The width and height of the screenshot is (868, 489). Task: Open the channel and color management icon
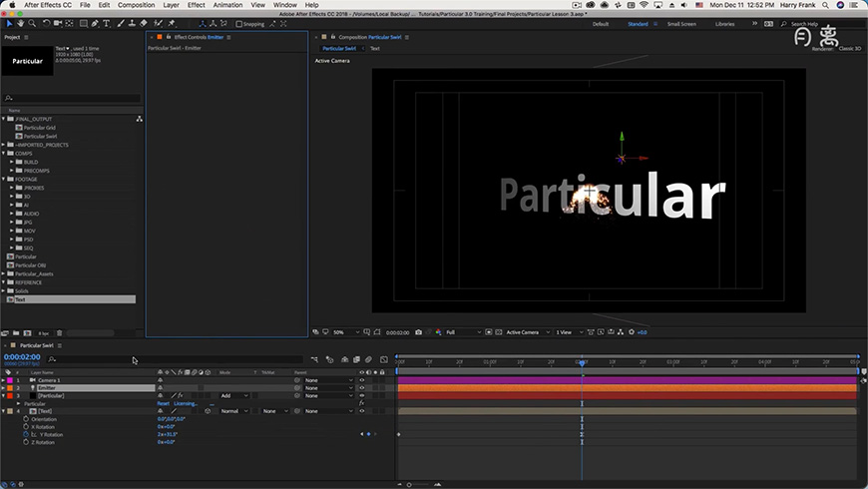(x=438, y=332)
